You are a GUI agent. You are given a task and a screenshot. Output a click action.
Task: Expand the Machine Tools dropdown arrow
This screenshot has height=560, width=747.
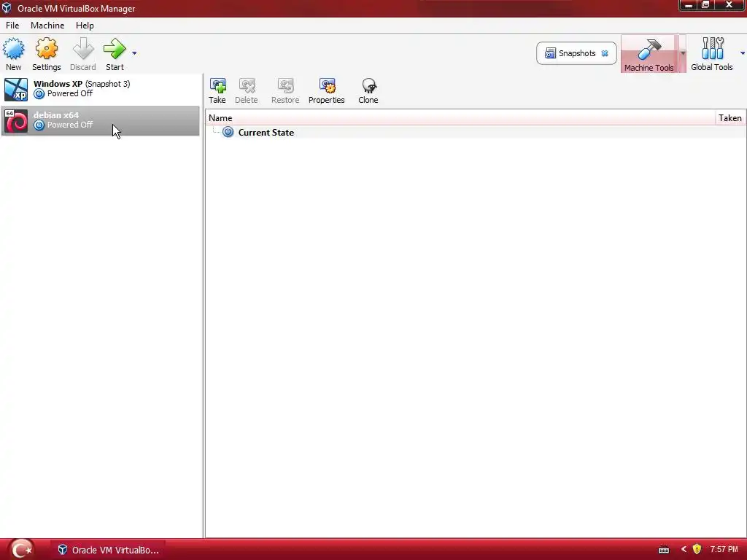(x=682, y=53)
